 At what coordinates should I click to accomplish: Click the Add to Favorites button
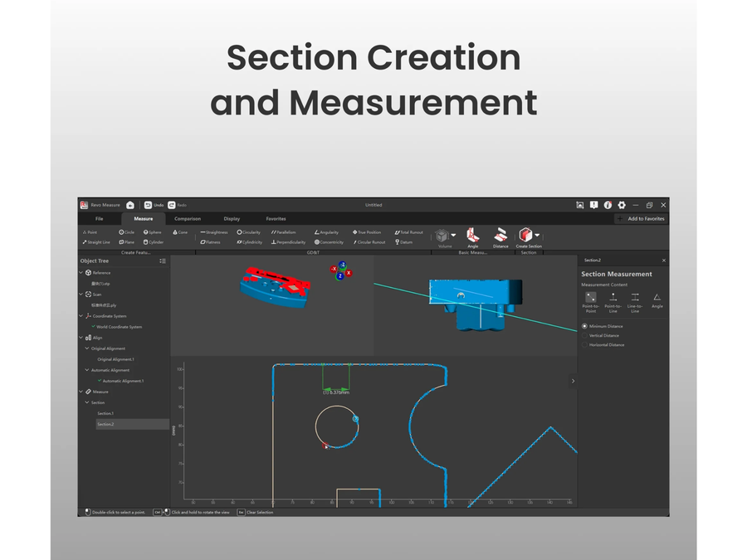pos(642,219)
